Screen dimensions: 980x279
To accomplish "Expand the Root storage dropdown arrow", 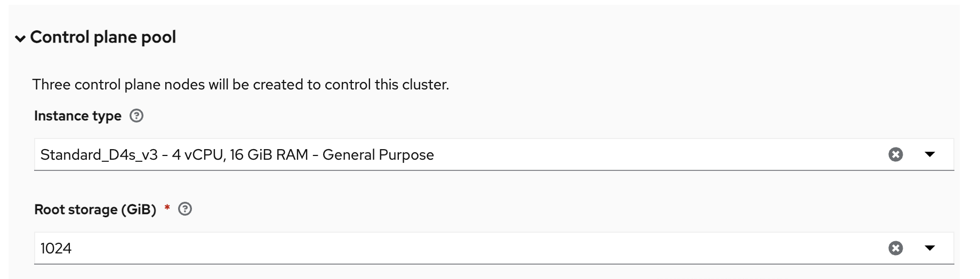I will [x=929, y=248].
